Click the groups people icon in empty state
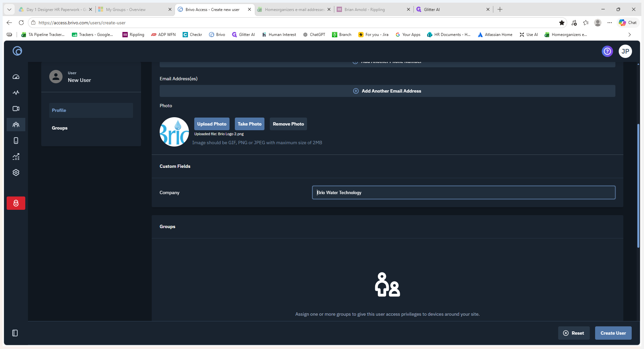Image resolution: width=644 pixels, height=349 pixels. 388,285
